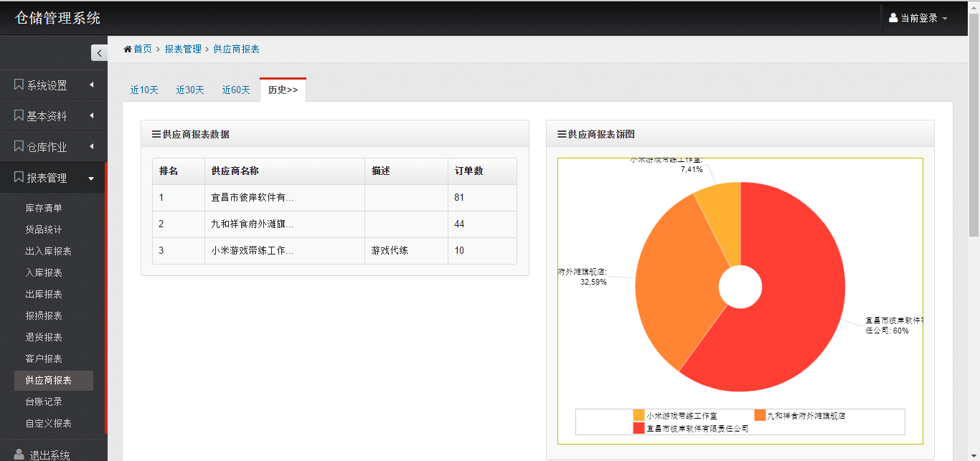Image resolution: width=980 pixels, height=461 pixels.
Task: Click the bookmark icon beside 报表管理
Action: pos(18,177)
